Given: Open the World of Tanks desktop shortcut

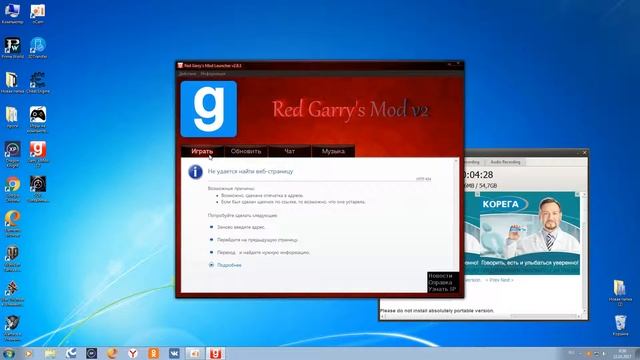Looking at the screenshot, I should pyautogui.click(x=12, y=259).
